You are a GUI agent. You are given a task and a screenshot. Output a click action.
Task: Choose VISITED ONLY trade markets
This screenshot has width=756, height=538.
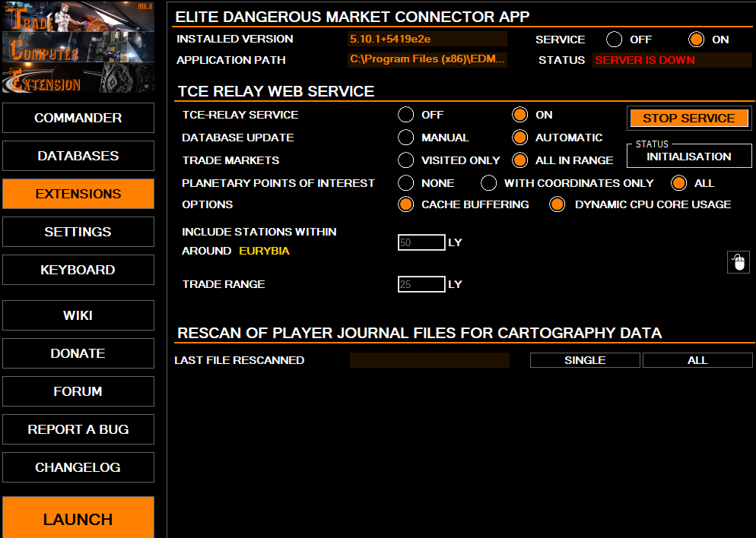[x=406, y=160]
